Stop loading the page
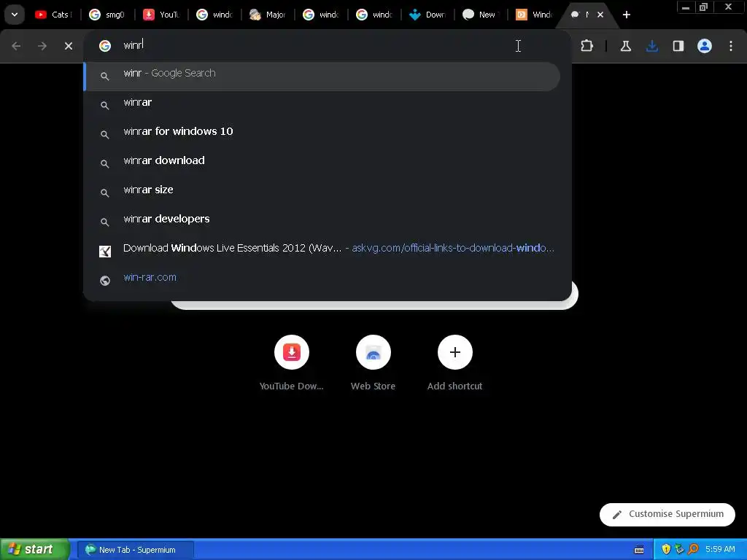The height and width of the screenshot is (560, 747). pos(69,46)
